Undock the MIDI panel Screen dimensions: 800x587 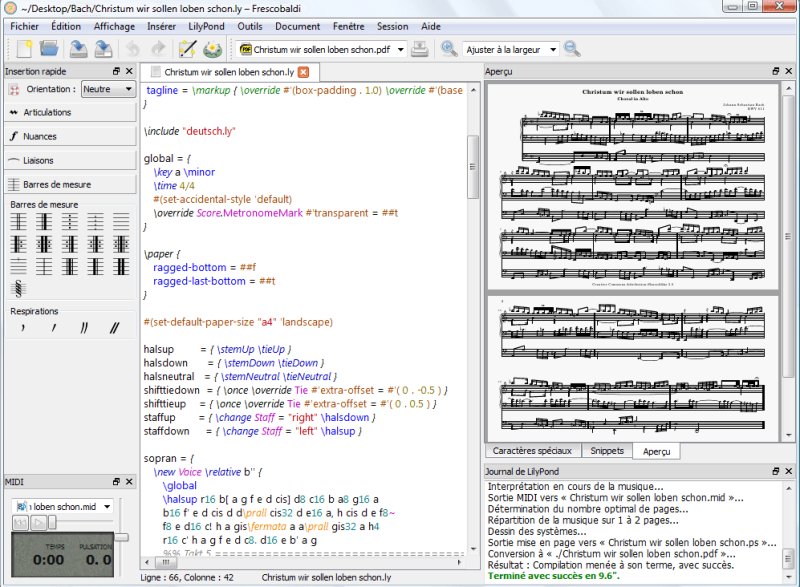[x=116, y=481]
